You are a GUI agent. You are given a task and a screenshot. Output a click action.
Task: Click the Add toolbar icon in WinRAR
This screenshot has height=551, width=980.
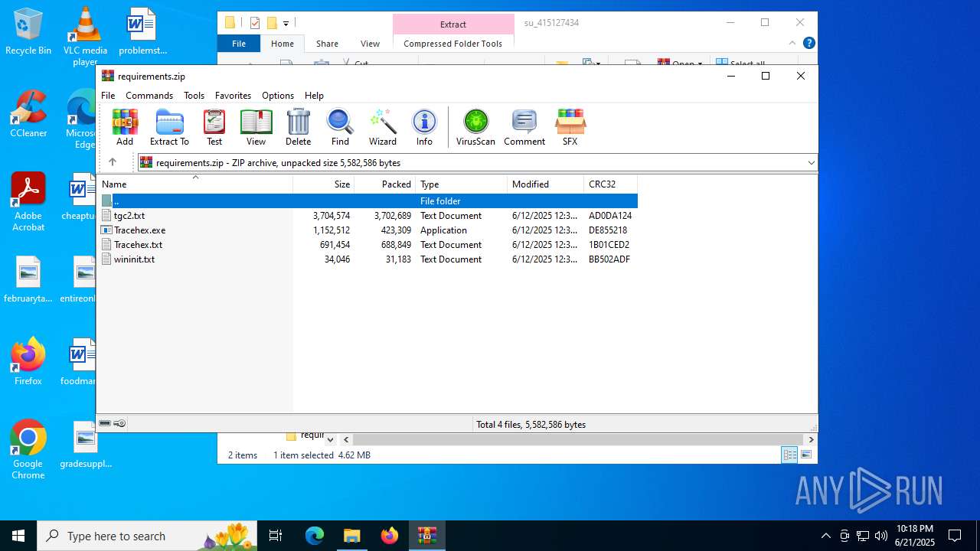(125, 127)
